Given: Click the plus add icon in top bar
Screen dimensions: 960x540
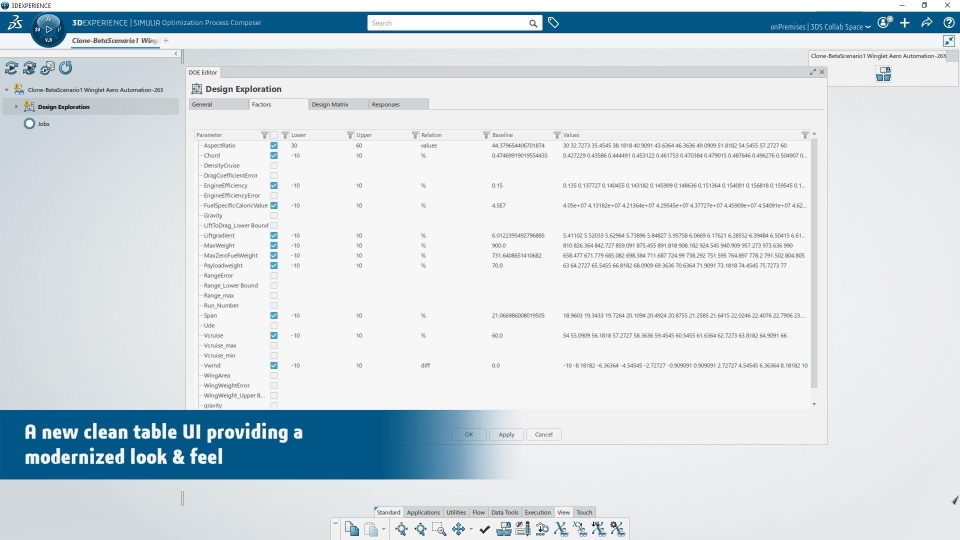Looking at the screenshot, I should point(905,23).
